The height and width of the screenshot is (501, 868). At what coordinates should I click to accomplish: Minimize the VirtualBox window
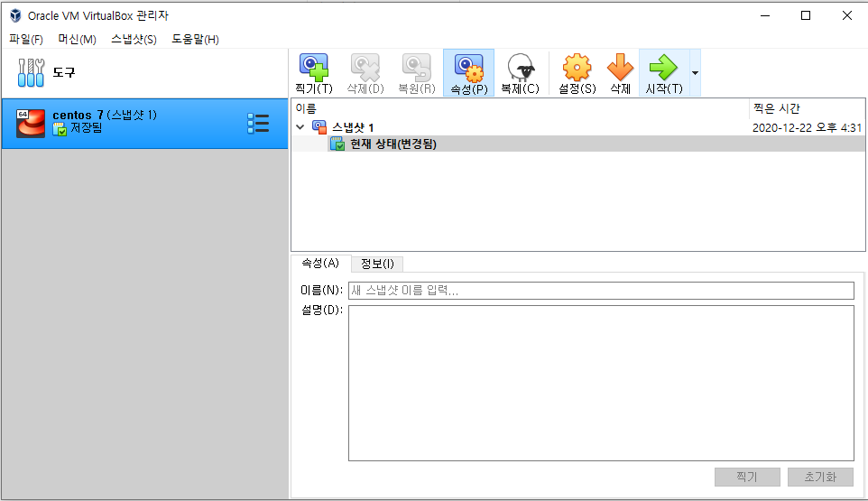pyautogui.click(x=765, y=15)
